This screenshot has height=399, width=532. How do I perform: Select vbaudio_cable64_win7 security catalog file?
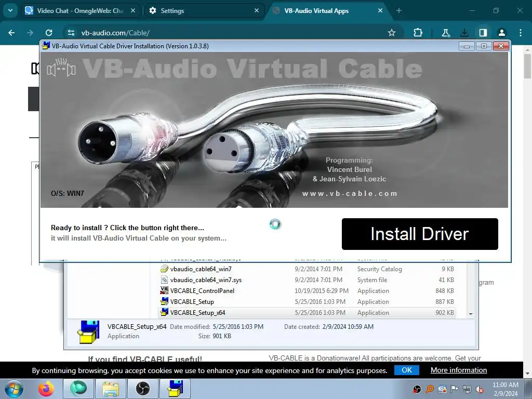(307, 269)
